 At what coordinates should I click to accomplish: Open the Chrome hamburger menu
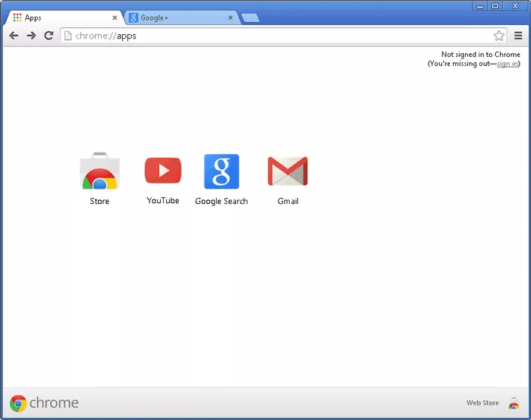pyautogui.click(x=518, y=36)
